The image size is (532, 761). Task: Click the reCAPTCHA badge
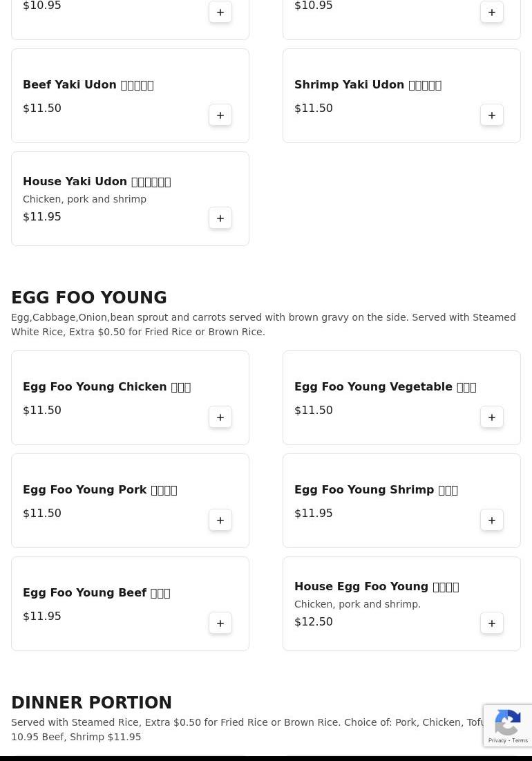point(508,726)
